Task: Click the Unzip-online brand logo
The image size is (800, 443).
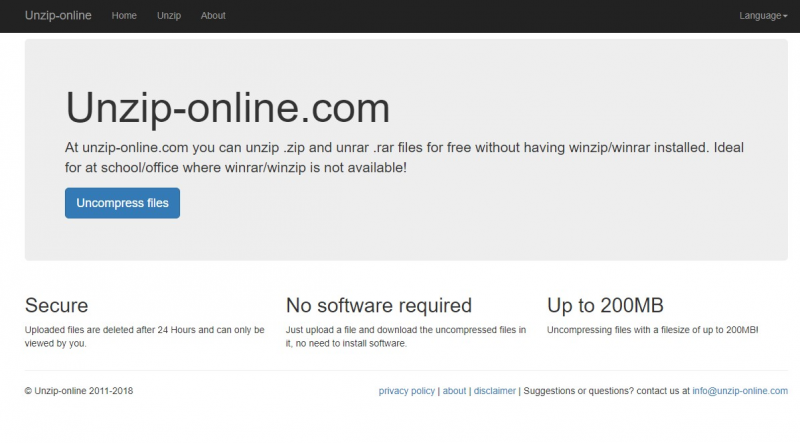Action: (x=58, y=15)
